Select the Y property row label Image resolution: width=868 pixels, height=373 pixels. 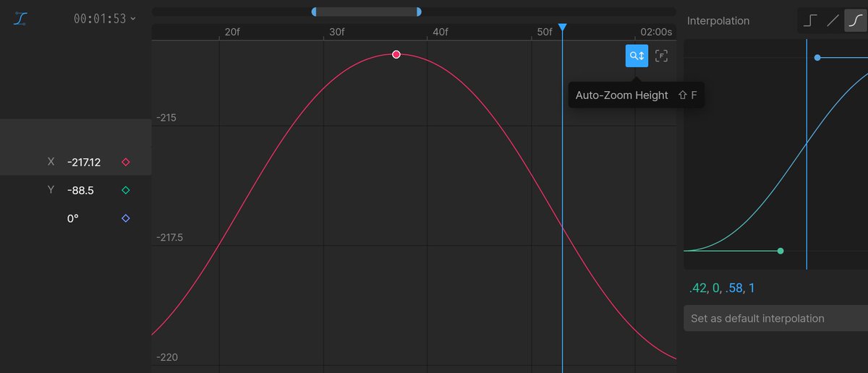[51, 190]
